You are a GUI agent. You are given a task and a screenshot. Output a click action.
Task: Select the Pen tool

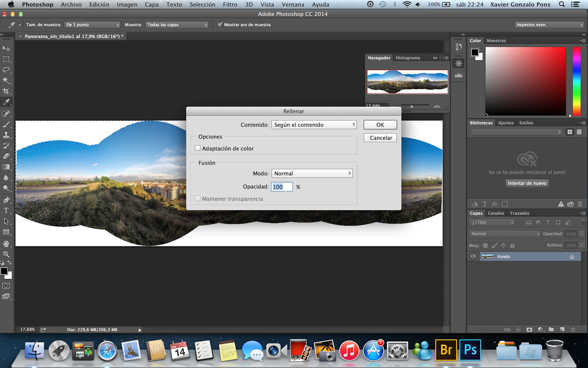click(x=6, y=200)
